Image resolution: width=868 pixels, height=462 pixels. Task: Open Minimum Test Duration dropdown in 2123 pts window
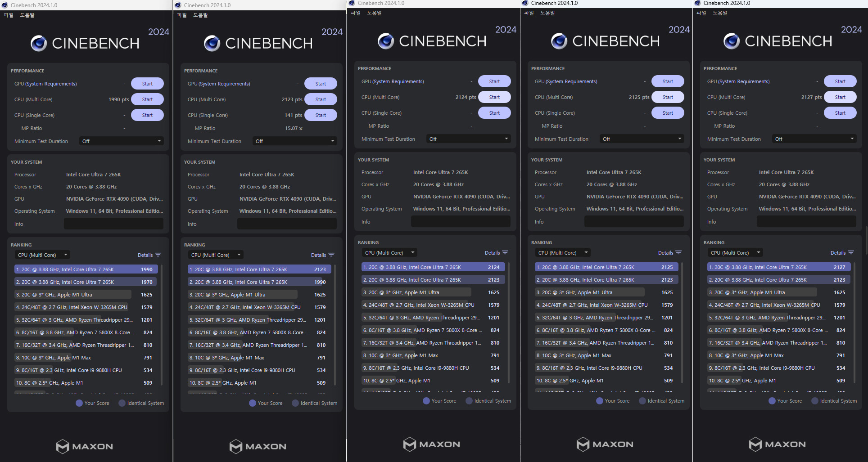click(x=295, y=141)
